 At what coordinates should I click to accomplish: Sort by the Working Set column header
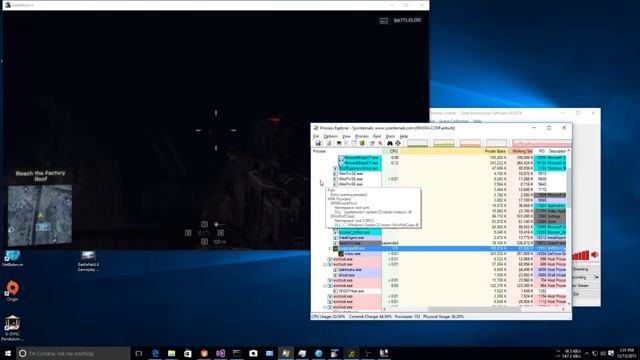point(520,151)
